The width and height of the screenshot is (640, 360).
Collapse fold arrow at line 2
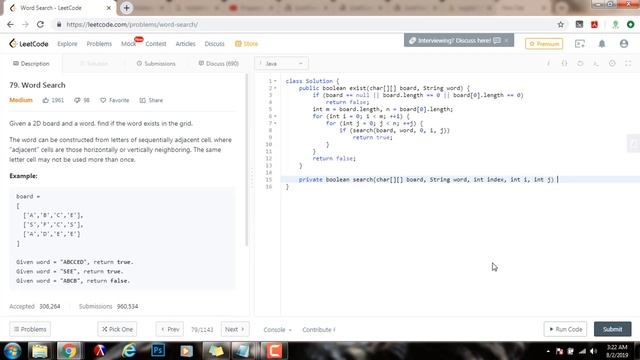click(x=276, y=88)
